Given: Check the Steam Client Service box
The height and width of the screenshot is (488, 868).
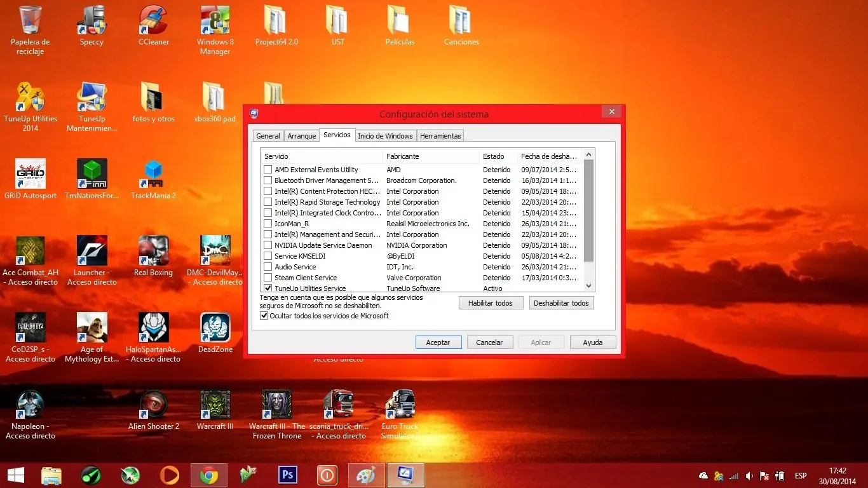Looking at the screenshot, I should point(268,278).
